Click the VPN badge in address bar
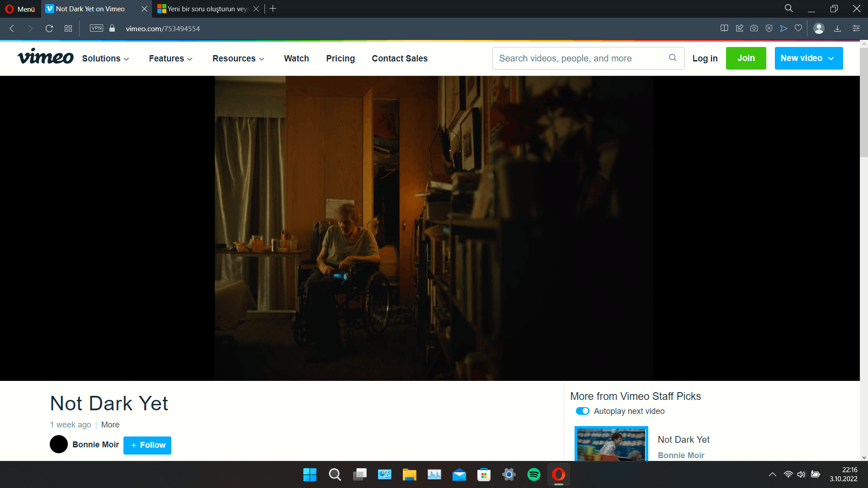 pos(96,28)
